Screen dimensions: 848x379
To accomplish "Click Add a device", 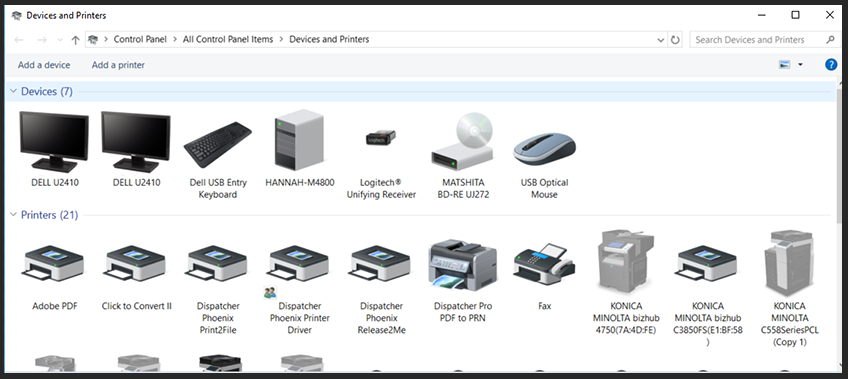I will pos(44,65).
